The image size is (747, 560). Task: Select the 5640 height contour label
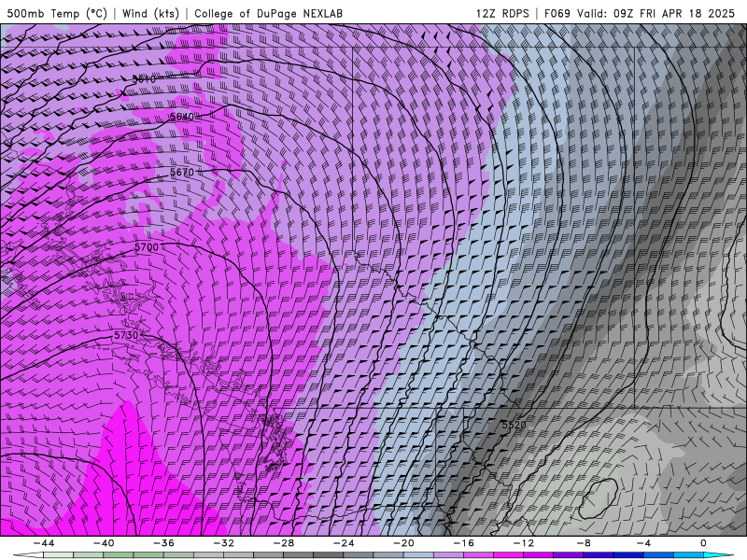click(182, 117)
